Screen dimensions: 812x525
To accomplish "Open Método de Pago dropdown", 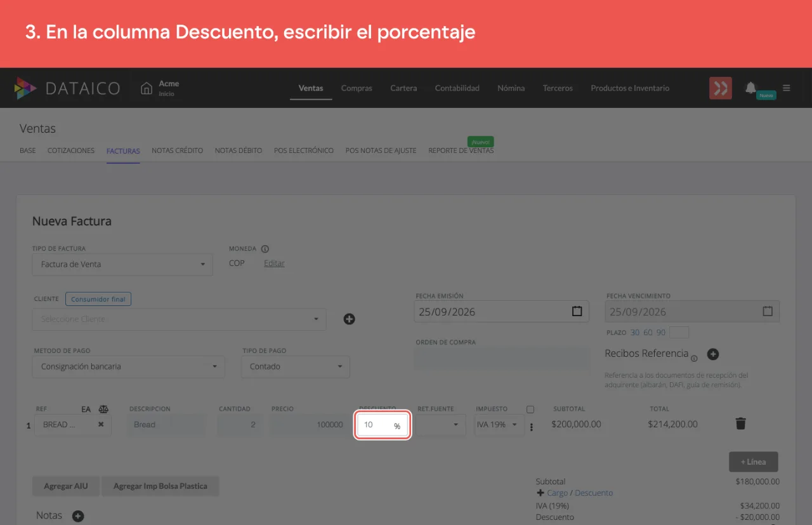I will pyautogui.click(x=128, y=367).
